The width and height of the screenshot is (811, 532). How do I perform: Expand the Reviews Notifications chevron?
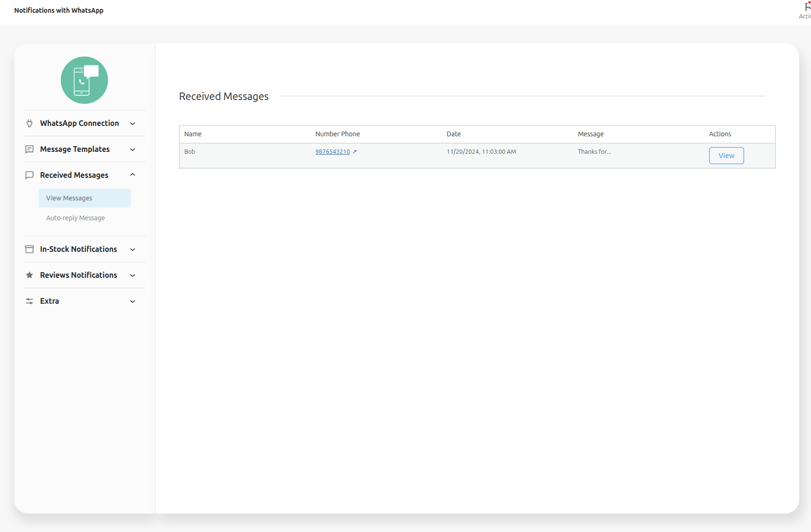(x=132, y=275)
